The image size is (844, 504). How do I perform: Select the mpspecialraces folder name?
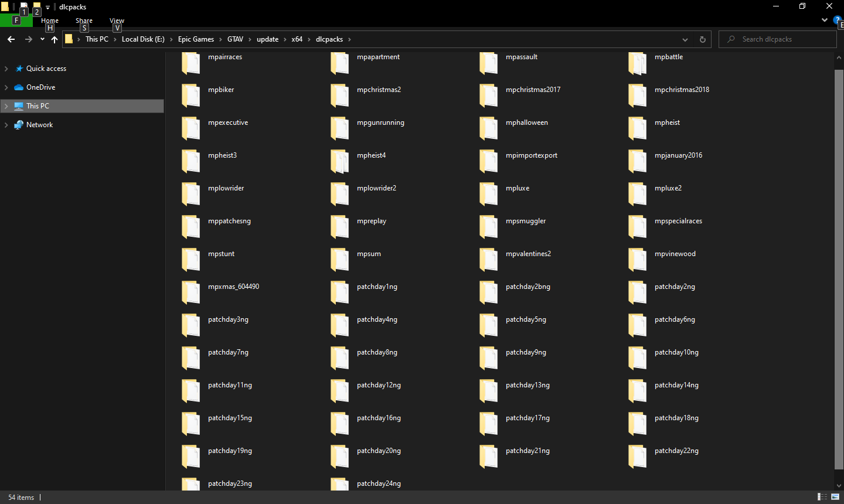[678, 221]
